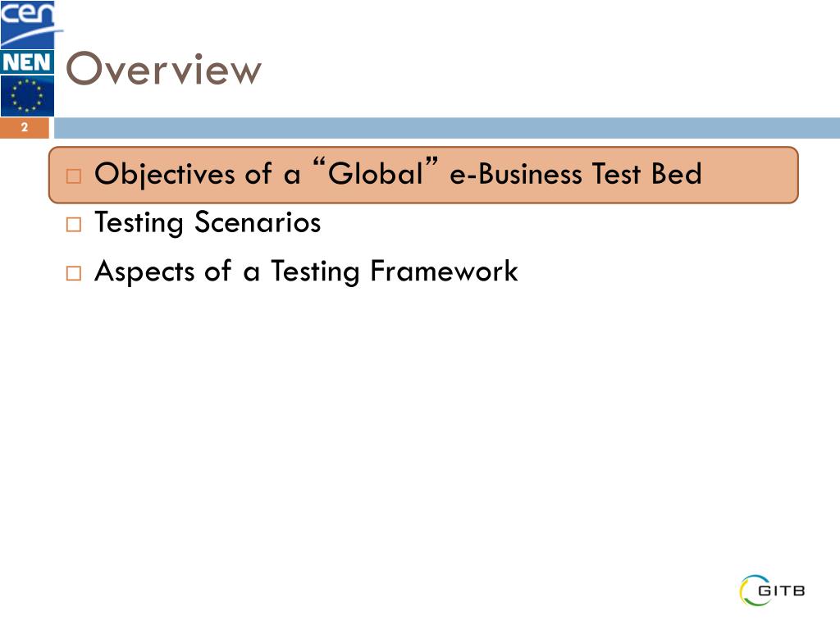Click the square bullet before Objectives

(73, 176)
